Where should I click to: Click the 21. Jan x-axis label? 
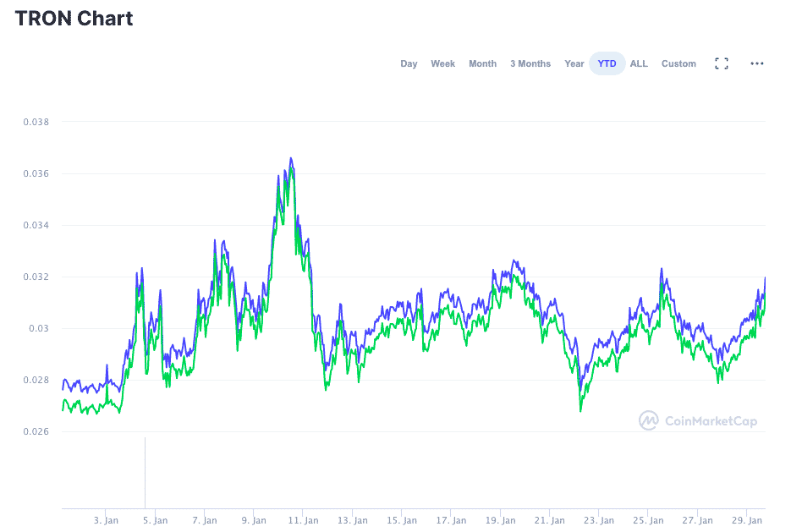point(550,520)
